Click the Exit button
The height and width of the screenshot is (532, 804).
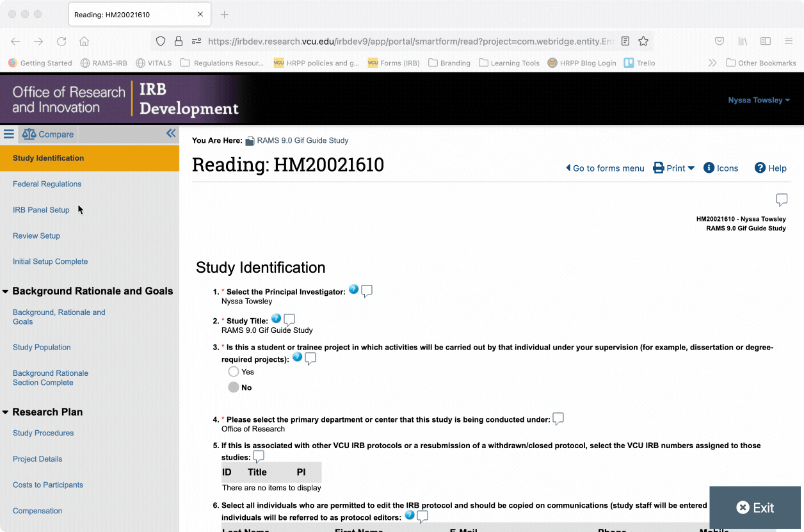(755, 508)
